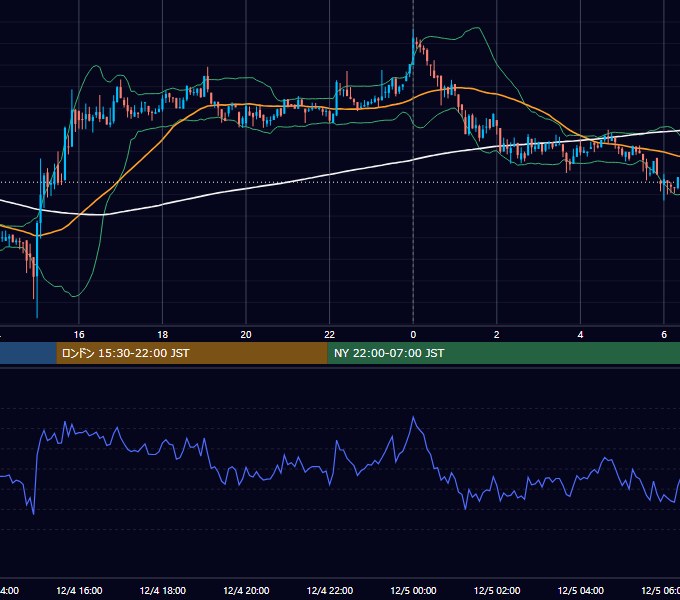Click the 12/4 18:00 date label
The image size is (680, 600).
point(163,590)
